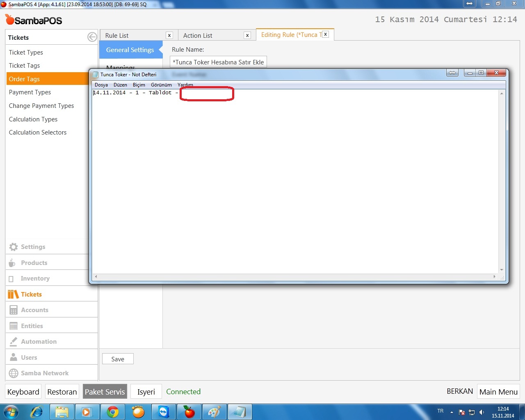The height and width of the screenshot is (420, 525).
Task: Select the Products cup icon
Action: click(13, 262)
